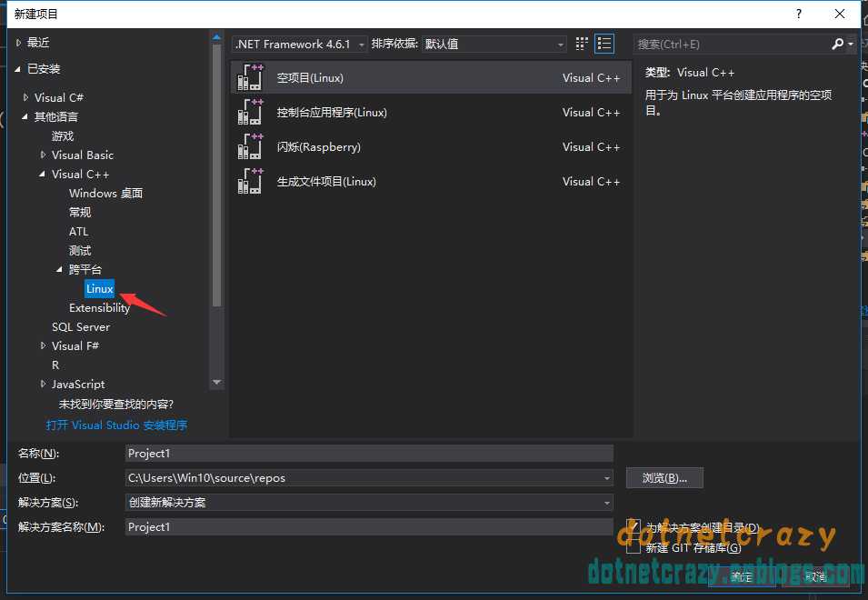The width and height of the screenshot is (868, 600).
Task: Click the 闪烁(Raspberry) template icon
Action: point(250,146)
